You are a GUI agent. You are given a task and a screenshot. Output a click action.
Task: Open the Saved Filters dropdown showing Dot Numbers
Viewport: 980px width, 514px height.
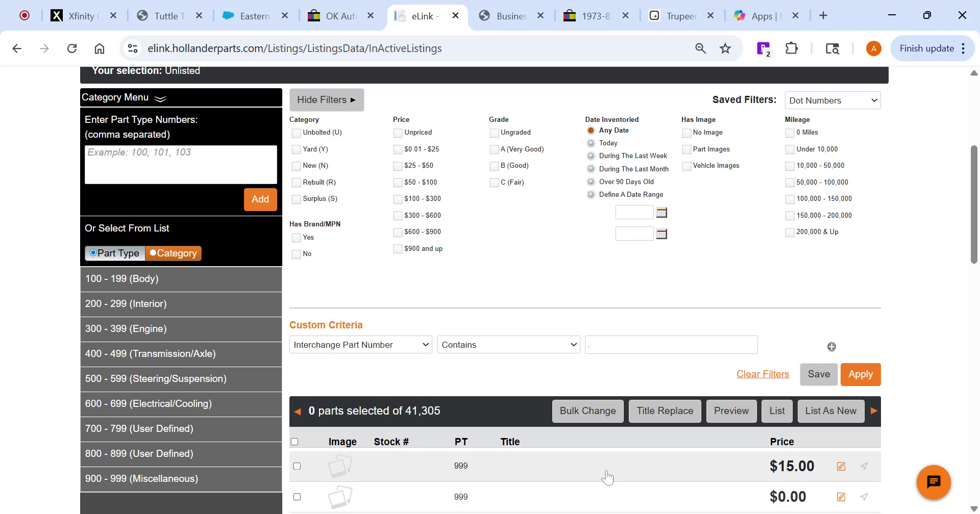[832, 100]
